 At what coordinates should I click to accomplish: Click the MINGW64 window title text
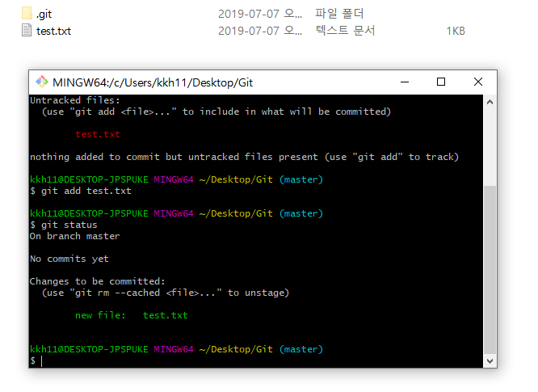(x=153, y=82)
